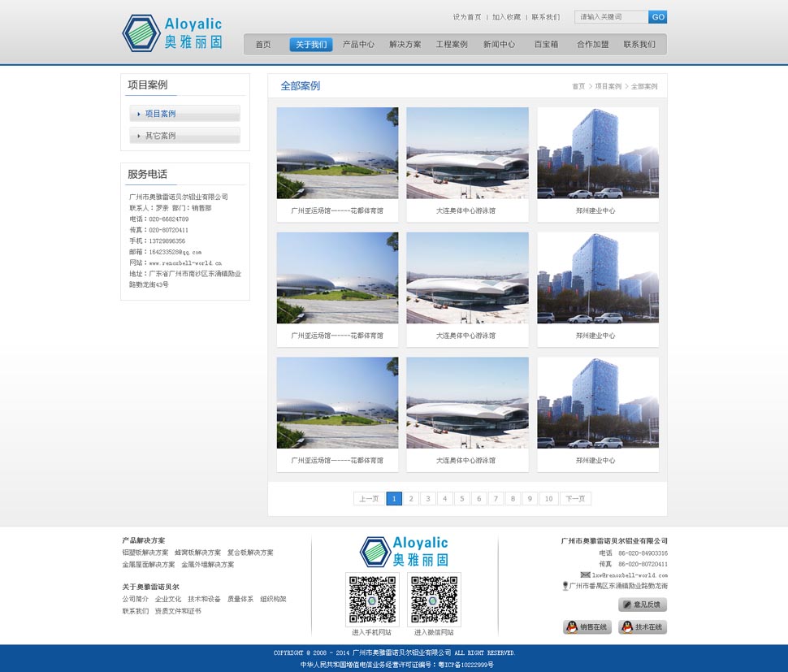Click the envelope icon beside the footer email
Image resolution: width=788 pixels, height=672 pixels.
585,574
